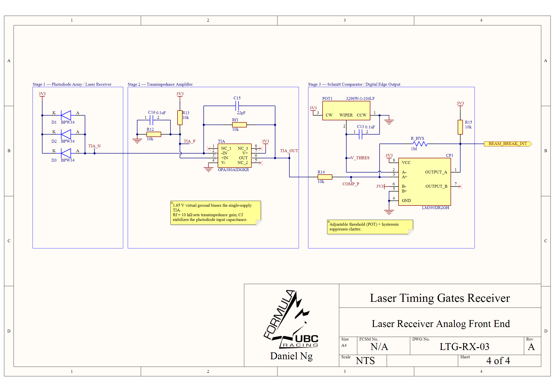
Task: Click no-connect cross on NC_1 pin
Action: point(208,148)
